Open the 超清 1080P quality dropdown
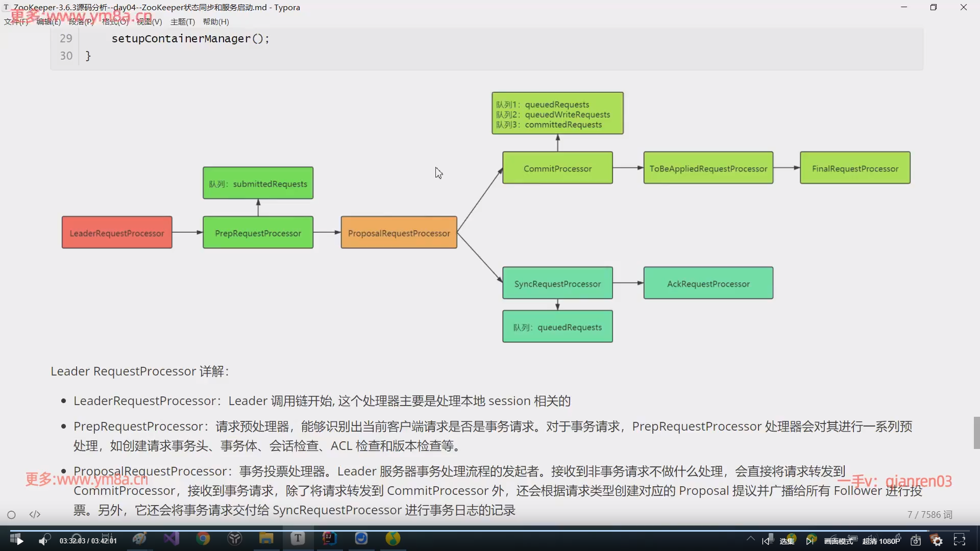This screenshot has width=980, height=551. pyautogui.click(x=881, y=540)
